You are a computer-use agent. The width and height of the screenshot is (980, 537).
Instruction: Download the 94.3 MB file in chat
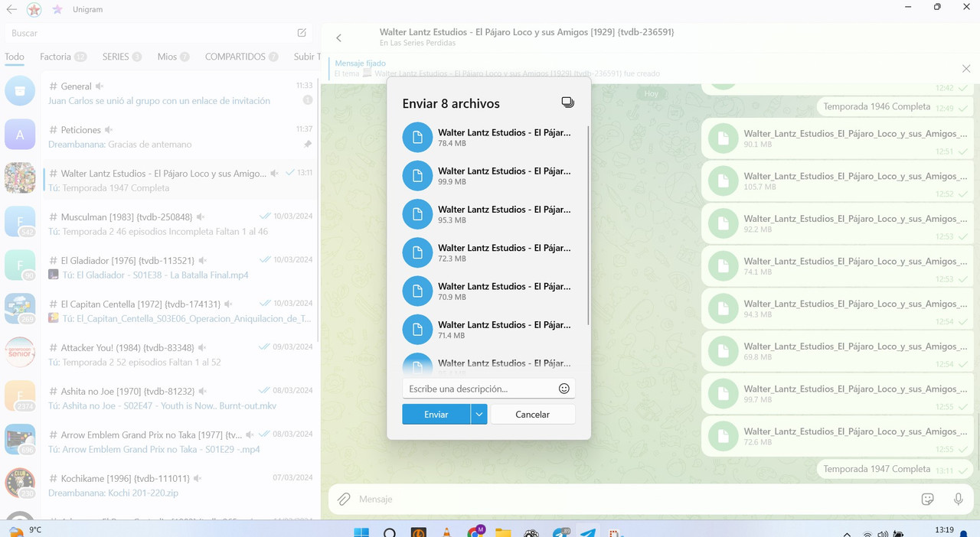(723, 309)
